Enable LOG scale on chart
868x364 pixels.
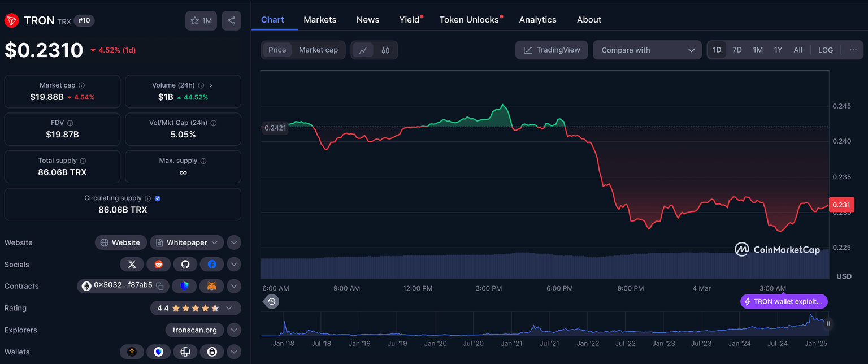tap(825, 50)
